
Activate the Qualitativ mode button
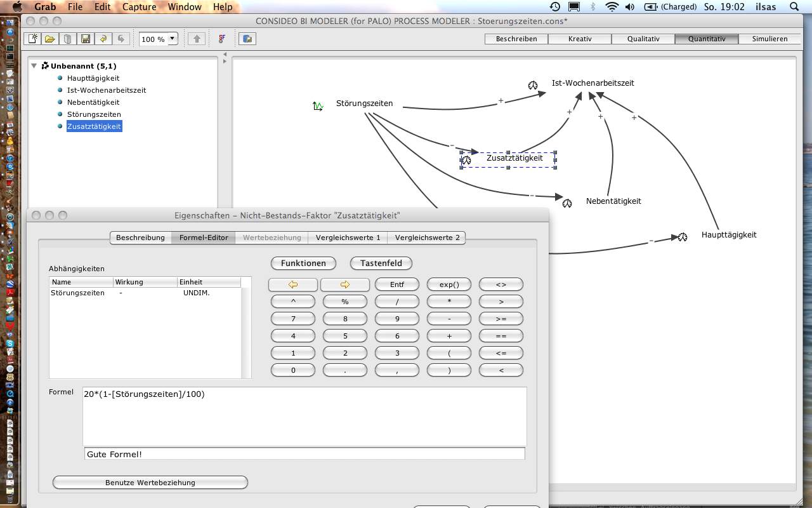pyautogui.click(x=643, y=39)
